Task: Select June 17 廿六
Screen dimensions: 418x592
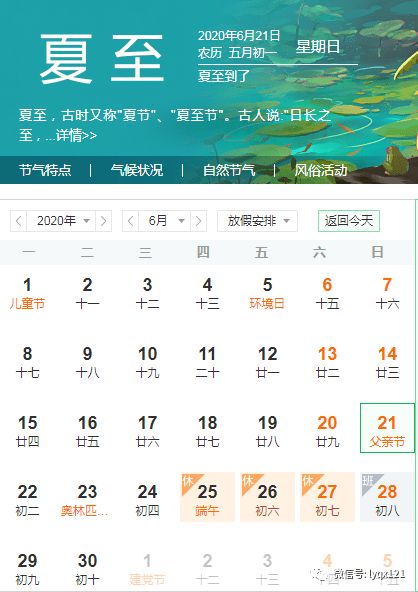Action: click(x=147, y=432)
